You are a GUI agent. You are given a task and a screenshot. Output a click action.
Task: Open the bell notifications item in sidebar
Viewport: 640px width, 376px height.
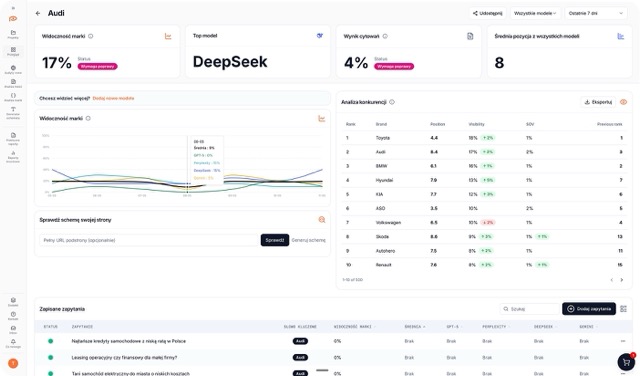click(13, 343)
